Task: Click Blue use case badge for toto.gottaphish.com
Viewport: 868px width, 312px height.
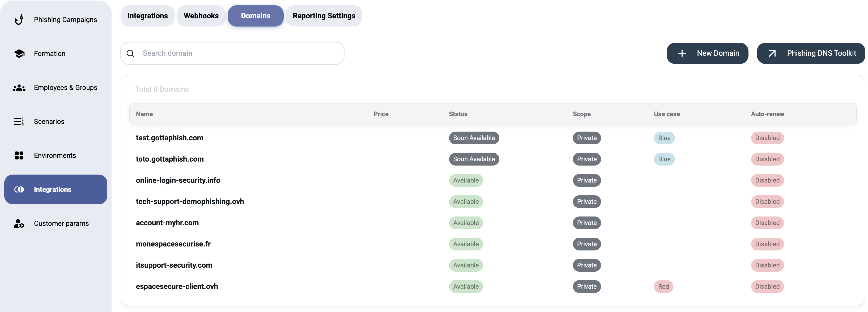Action: point(664,159)
